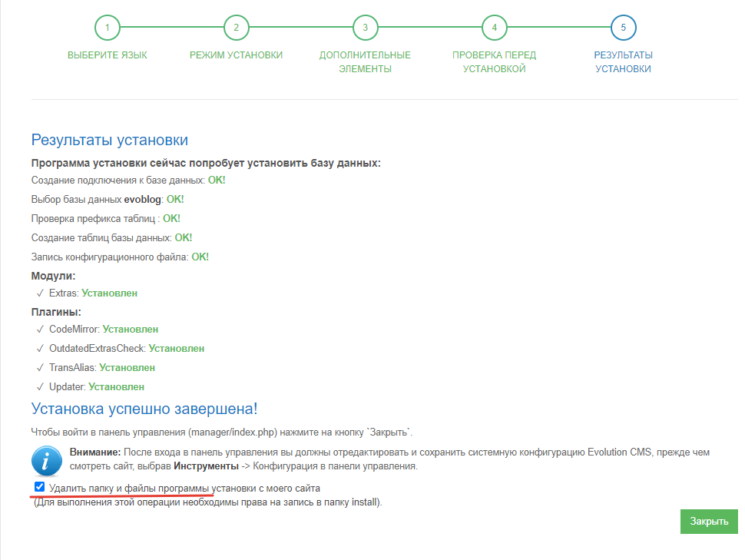Uncheck the delete install folder checkbox

[40, 487]
